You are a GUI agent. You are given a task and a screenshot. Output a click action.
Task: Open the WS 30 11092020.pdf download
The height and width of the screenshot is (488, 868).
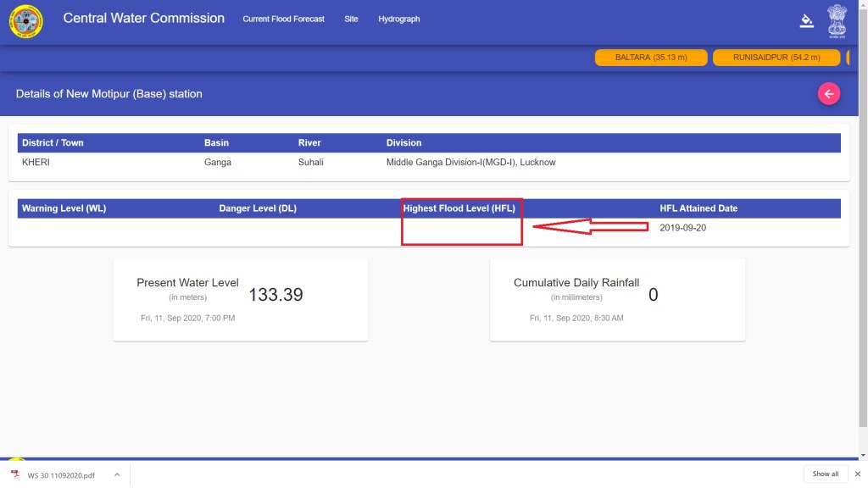pyautogui.click(x=59, y=474)
